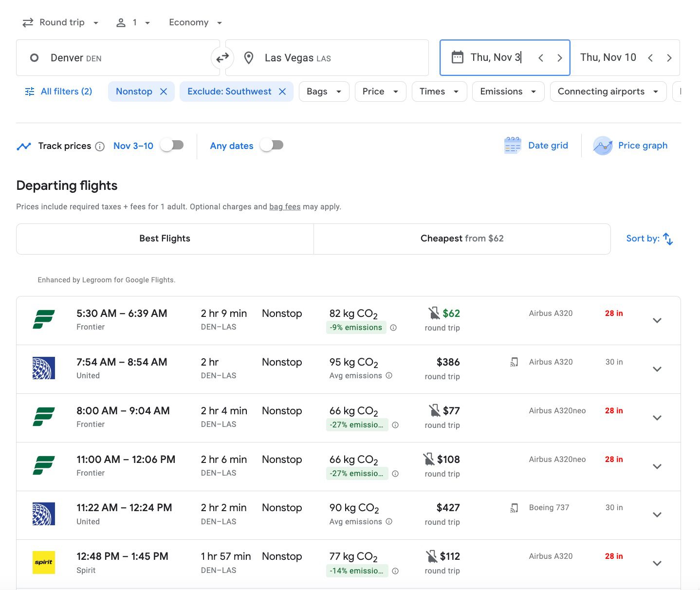Select the Best Flights tab

tap(165, 239)
